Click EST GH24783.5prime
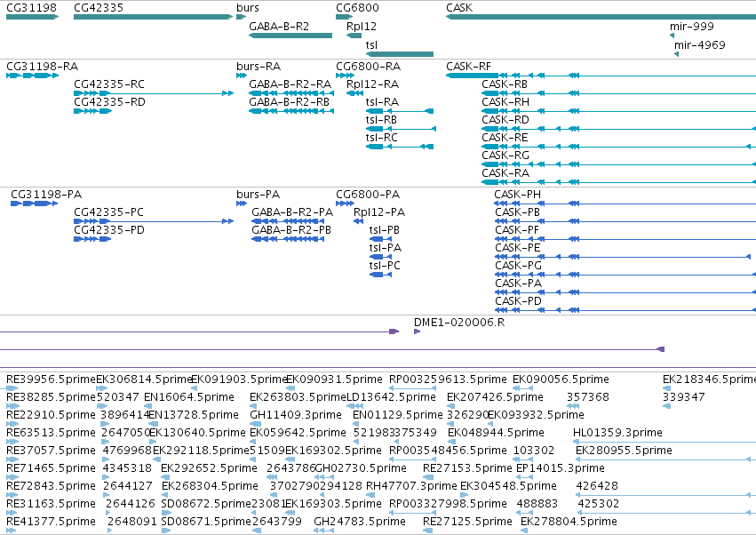The height and width of the screenshot is (535, 756). coord(360,522)
